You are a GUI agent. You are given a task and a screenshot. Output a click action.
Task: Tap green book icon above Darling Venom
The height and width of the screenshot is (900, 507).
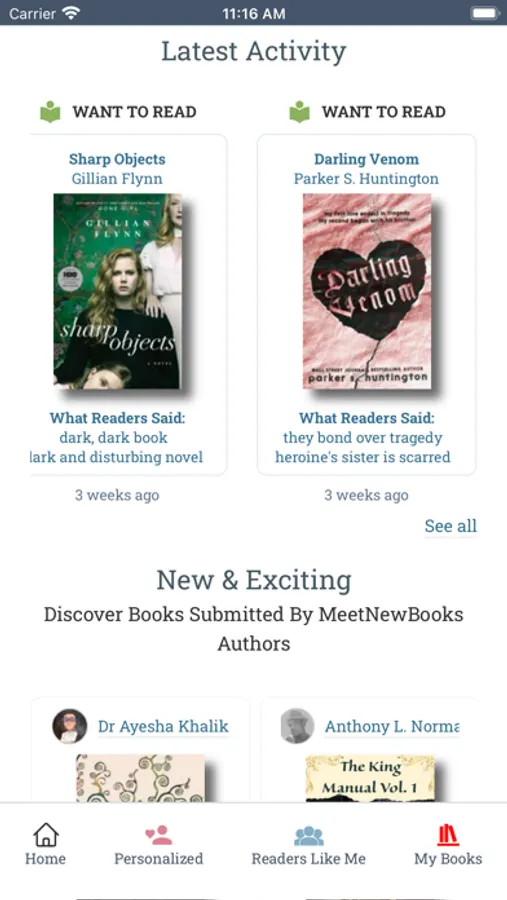pos(299,112)
